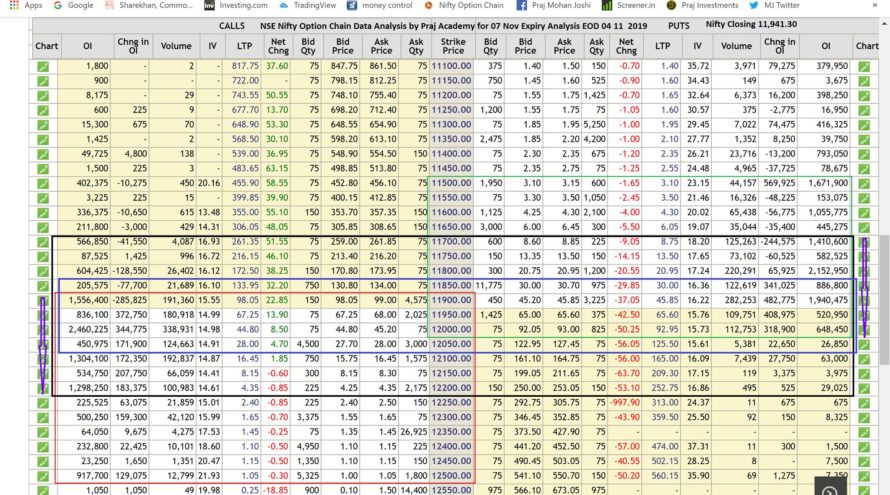890x495 pixels.
Task: Click the calls Volume column header
Action: coord(176,46)
